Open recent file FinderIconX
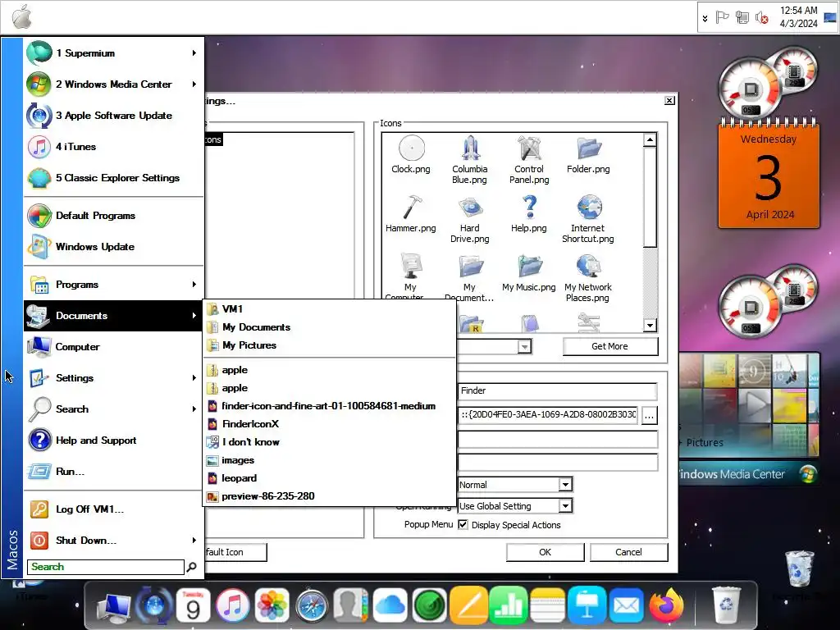The image size is (840, 630). 330,424
